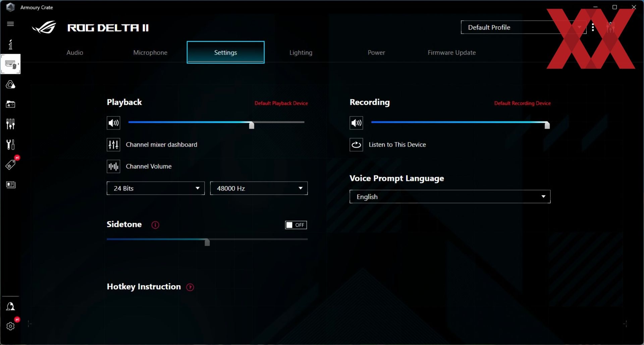The height and width of the screenshot is (345, 644).
Task: Click the Channel mixer dashboard label
Action: pyautogui.click(x=161, y=145)
